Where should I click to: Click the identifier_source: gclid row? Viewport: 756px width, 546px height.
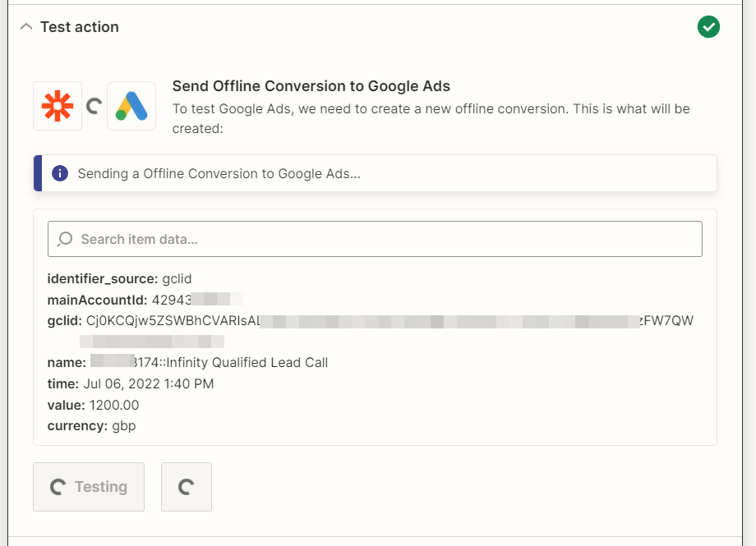pos(120,279)
